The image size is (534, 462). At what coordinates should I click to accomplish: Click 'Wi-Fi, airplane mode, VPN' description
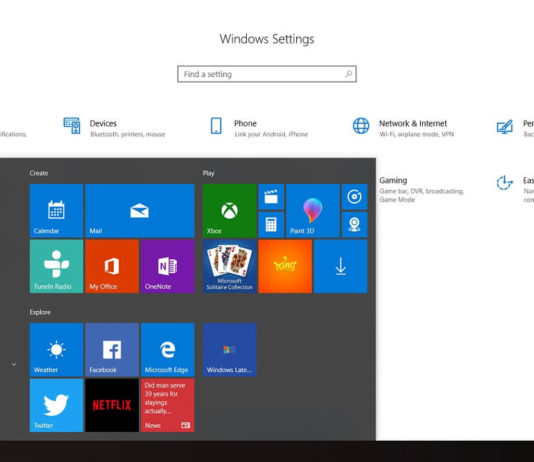(x=417, y=134)
